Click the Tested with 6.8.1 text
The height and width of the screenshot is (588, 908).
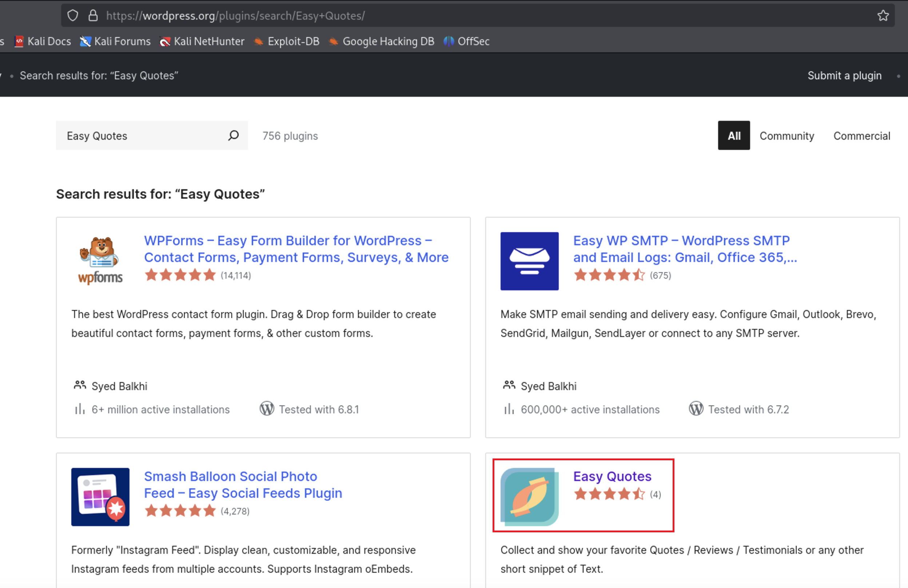(319, 409)
